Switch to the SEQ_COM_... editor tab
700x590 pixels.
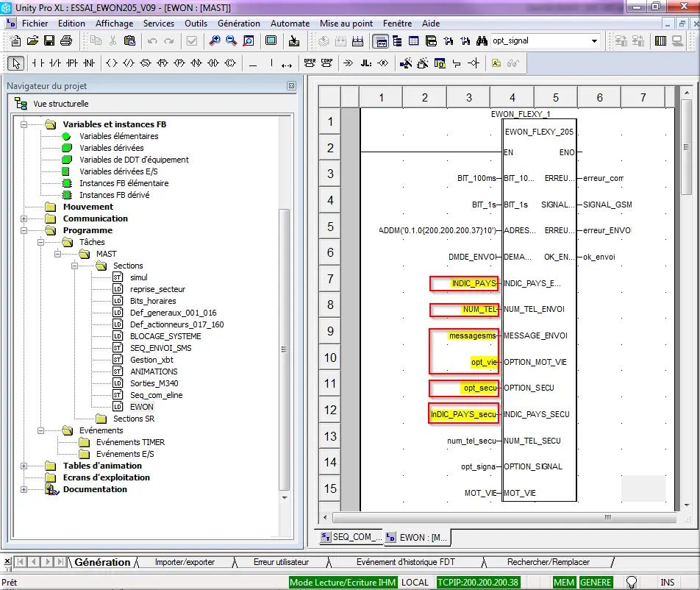point(351,537)
